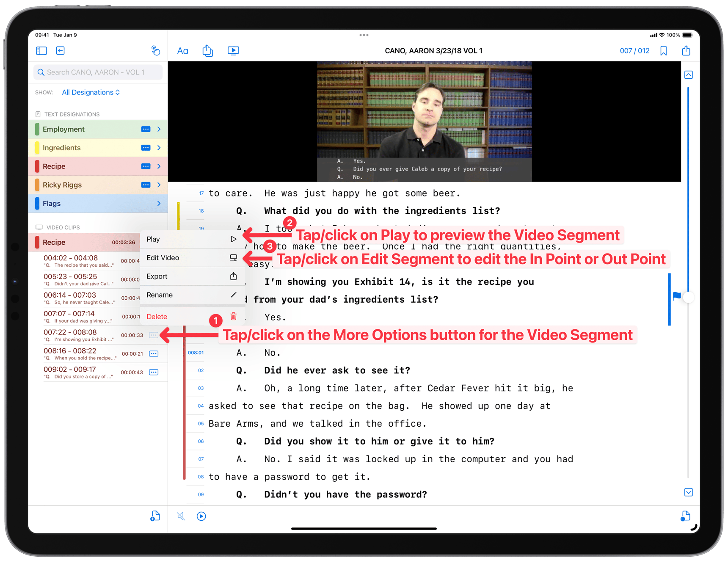Screen dimensions: 728x563
Task: Tap the share icon in the top toolbar
Action: point(207,50)
